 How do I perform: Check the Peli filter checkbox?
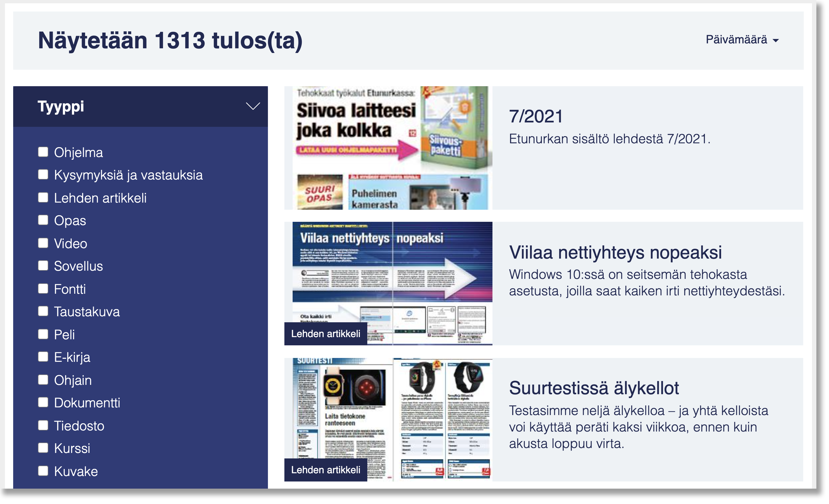pos(43,334)
